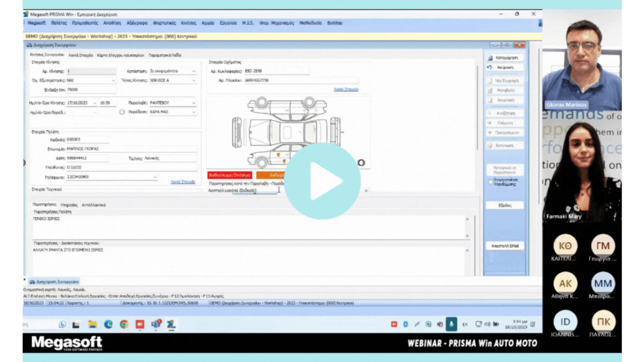The height and width of the screenshot is (362, 644).
Task: Expand the Κατάσταση dropdown
Action: pyautogui.click(x=193, y=71)
